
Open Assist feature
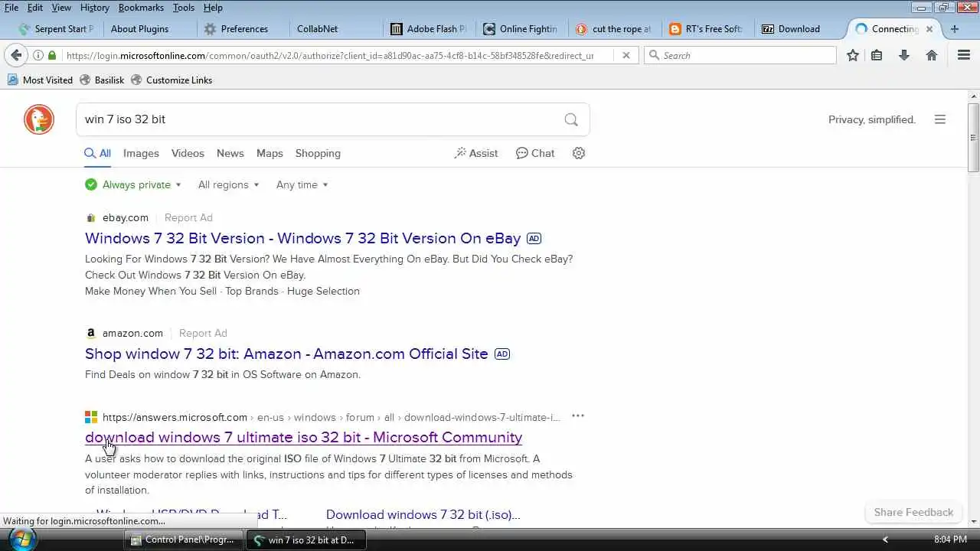tap(476, 153)
